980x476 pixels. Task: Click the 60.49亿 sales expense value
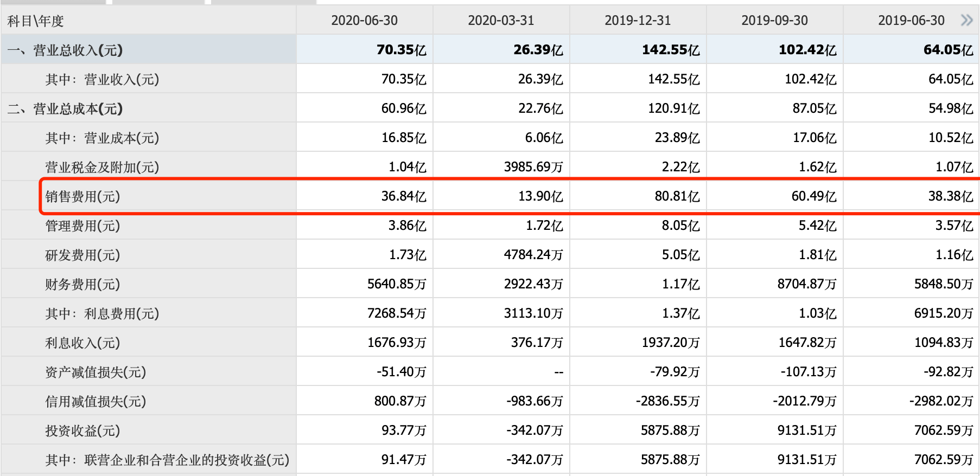coord(814,196)
